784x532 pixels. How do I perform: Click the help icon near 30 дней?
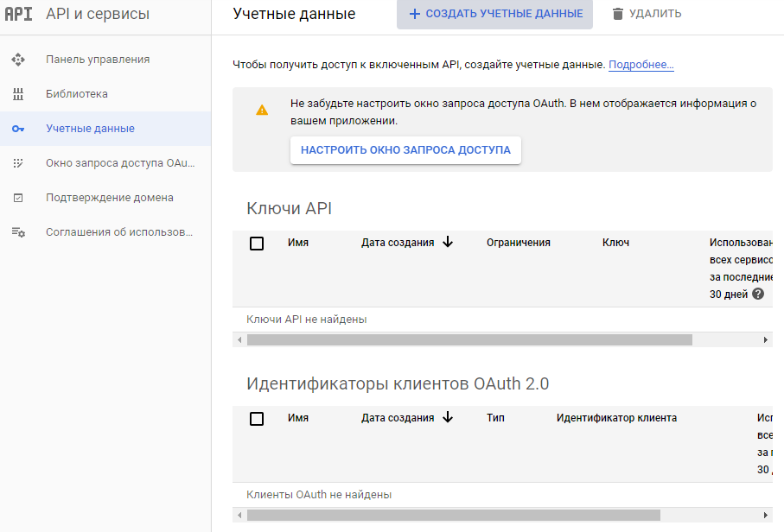click(x=758, y=294)
